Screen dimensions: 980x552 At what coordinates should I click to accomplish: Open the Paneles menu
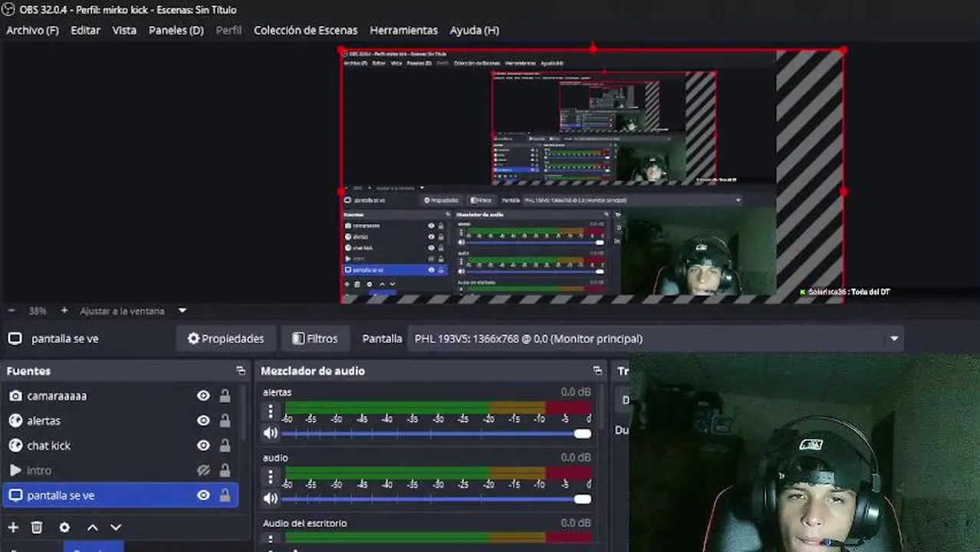point(176,30)
